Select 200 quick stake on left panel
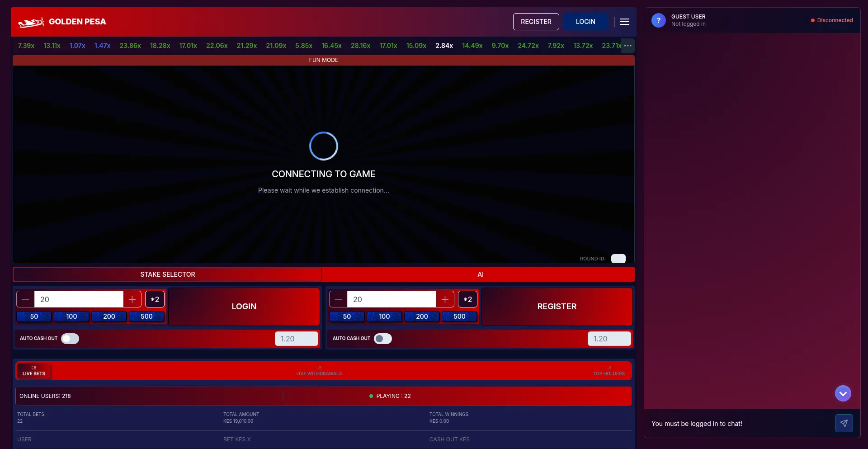 click(109, 317)
